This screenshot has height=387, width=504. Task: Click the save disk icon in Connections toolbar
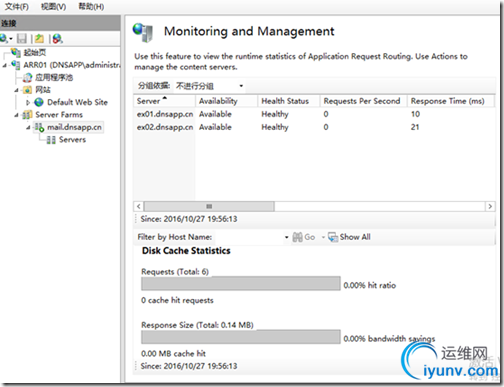click(22, 39)
